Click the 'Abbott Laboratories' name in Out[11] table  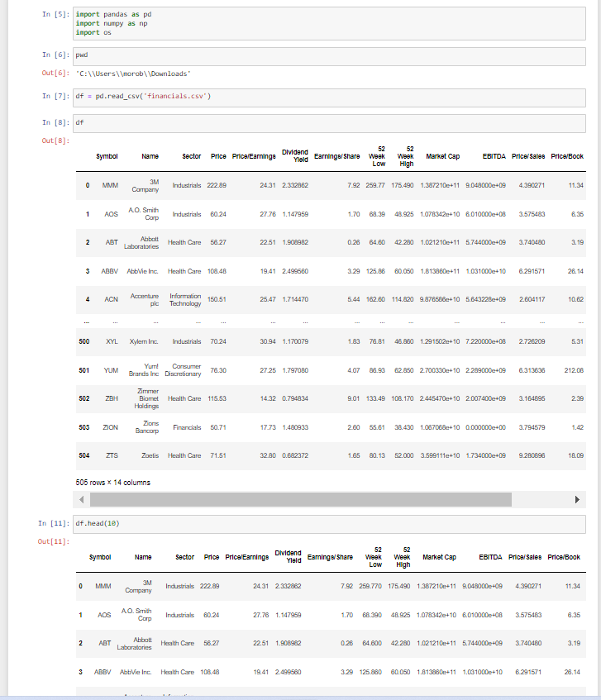[135, 643]
